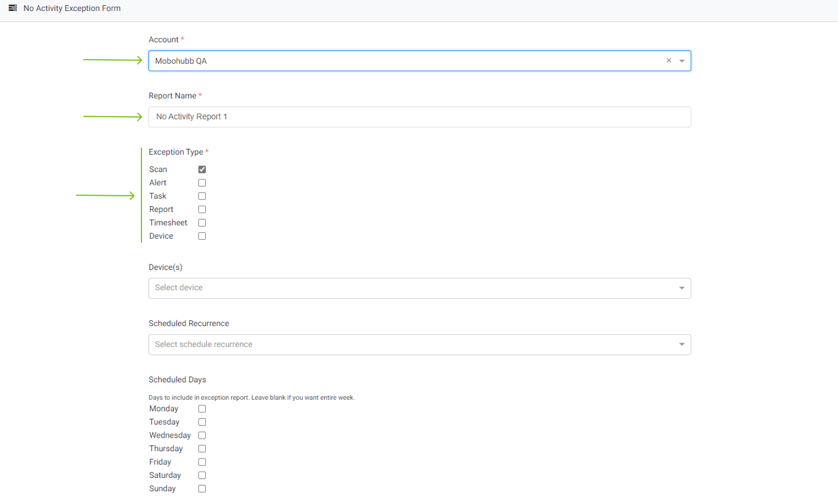Click the Report Name input field

coord(419,117)
